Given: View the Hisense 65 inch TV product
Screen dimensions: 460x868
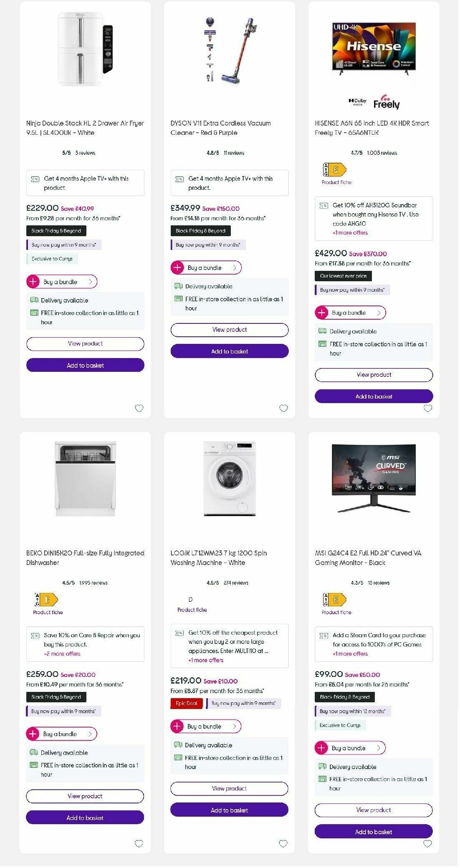Looking at the screenshot, I should click(374, 375).
